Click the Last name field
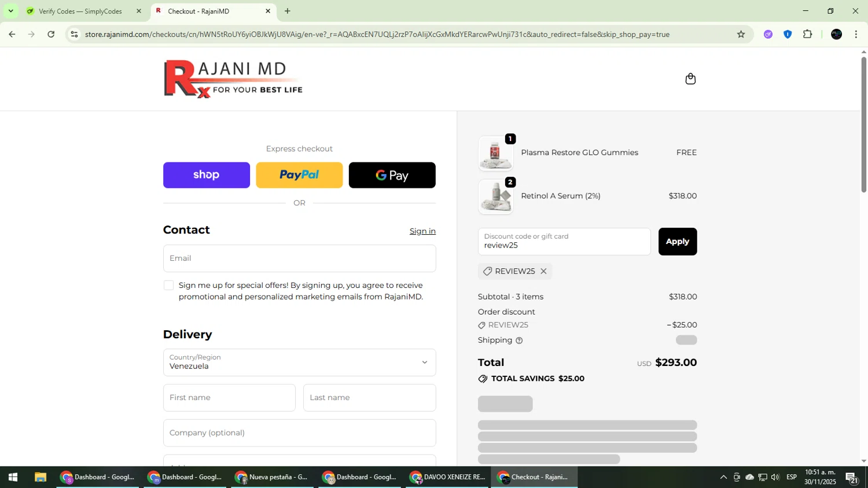 click(369, 398)
